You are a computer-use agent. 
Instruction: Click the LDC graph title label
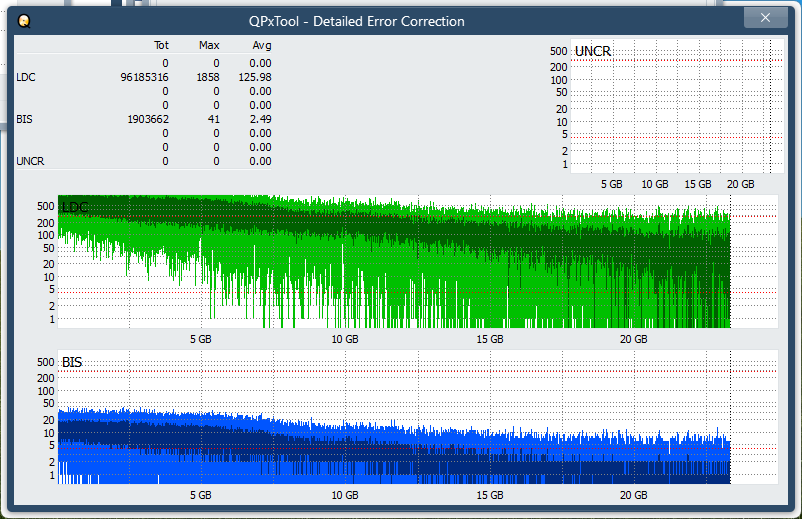(75, 207)
